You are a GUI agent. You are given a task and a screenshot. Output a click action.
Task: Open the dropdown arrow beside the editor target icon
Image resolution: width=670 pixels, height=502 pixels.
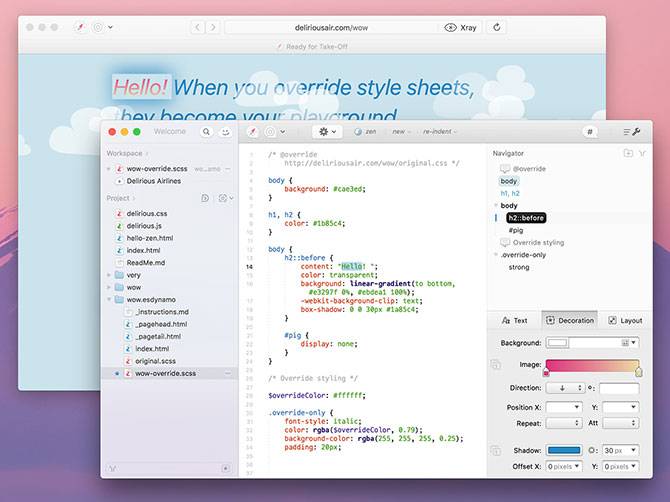[x=282, y=132]
